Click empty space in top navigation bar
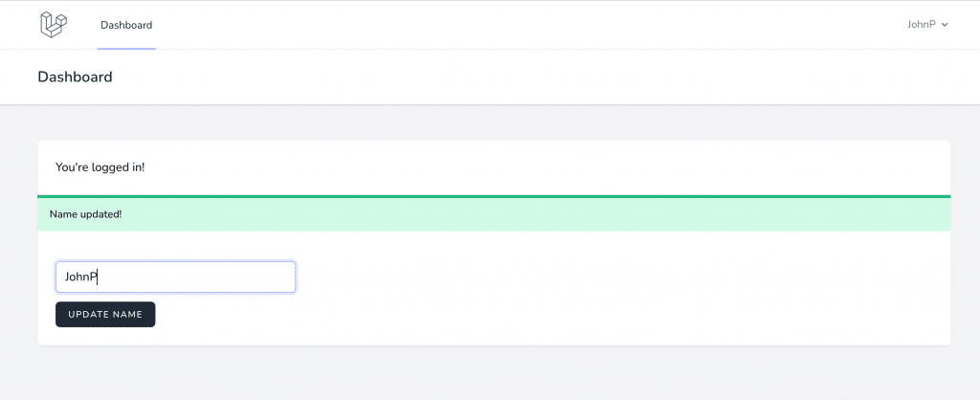Screen dimensions: 980x400 526,25
